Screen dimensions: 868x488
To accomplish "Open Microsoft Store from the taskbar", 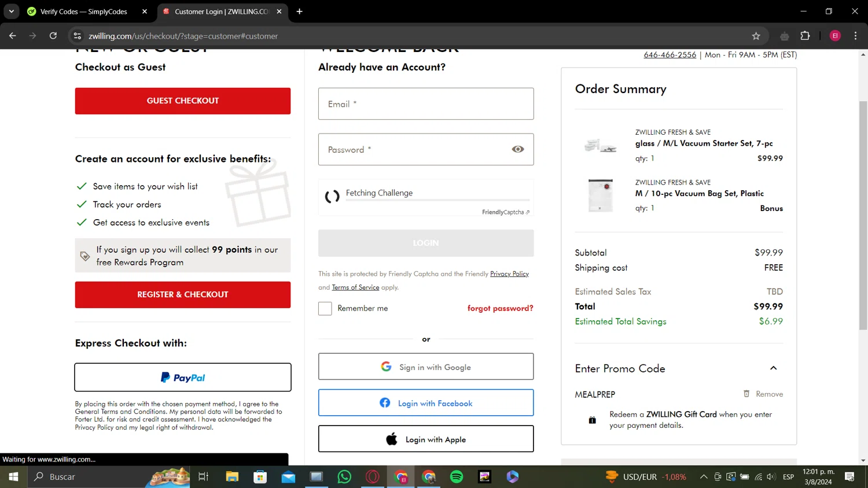I will pos(260,477).
